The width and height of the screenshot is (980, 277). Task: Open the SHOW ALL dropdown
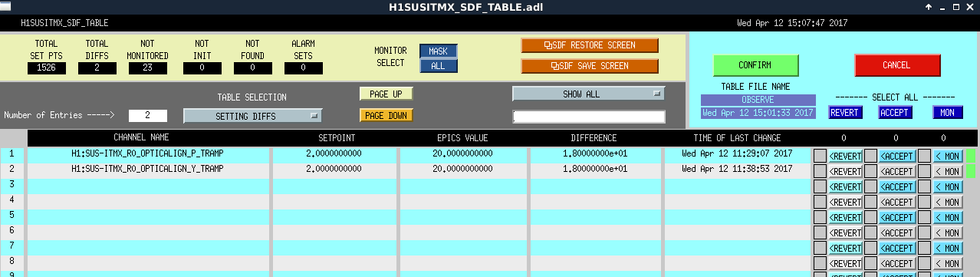tap(588, 94)
